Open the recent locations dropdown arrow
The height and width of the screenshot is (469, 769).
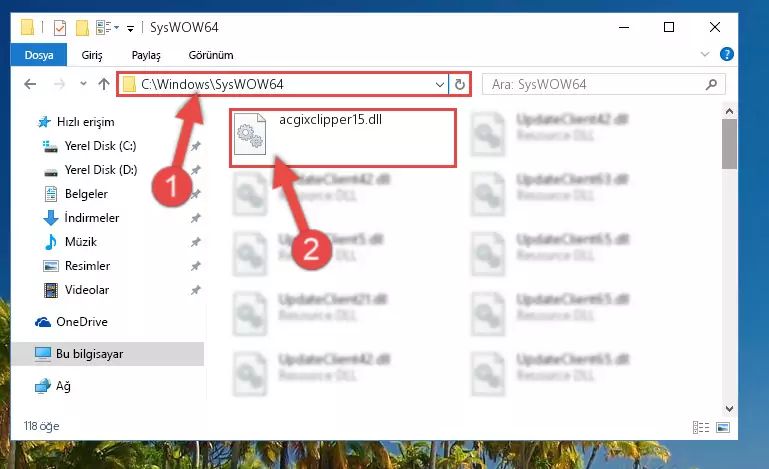pyautogui.click(x=83, y=84)
